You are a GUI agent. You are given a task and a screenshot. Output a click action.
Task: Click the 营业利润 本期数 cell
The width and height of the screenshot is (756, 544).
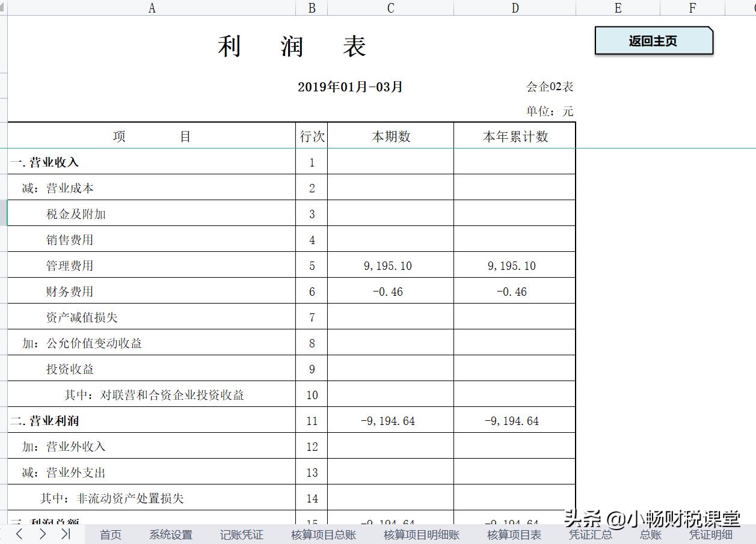coord(390,421)
